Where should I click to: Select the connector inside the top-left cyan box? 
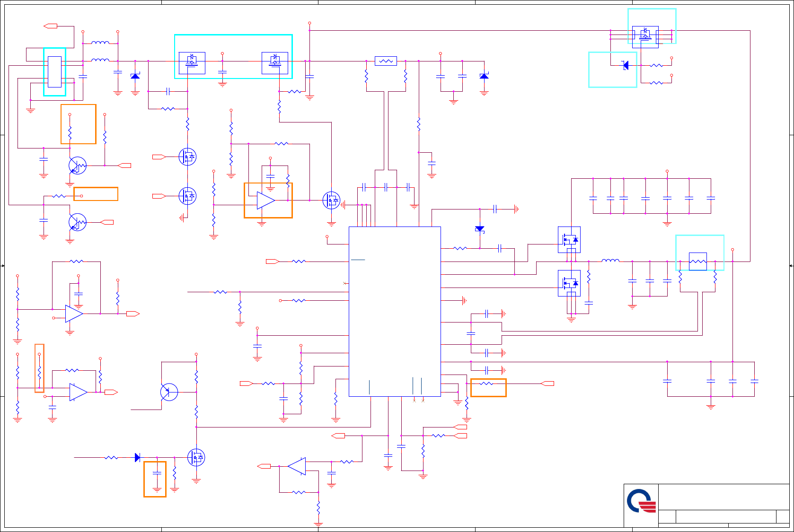[54, 72]
